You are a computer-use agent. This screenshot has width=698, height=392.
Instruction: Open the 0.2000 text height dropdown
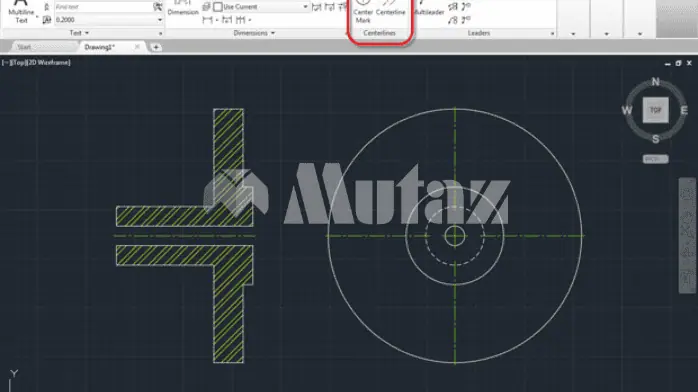160,20
